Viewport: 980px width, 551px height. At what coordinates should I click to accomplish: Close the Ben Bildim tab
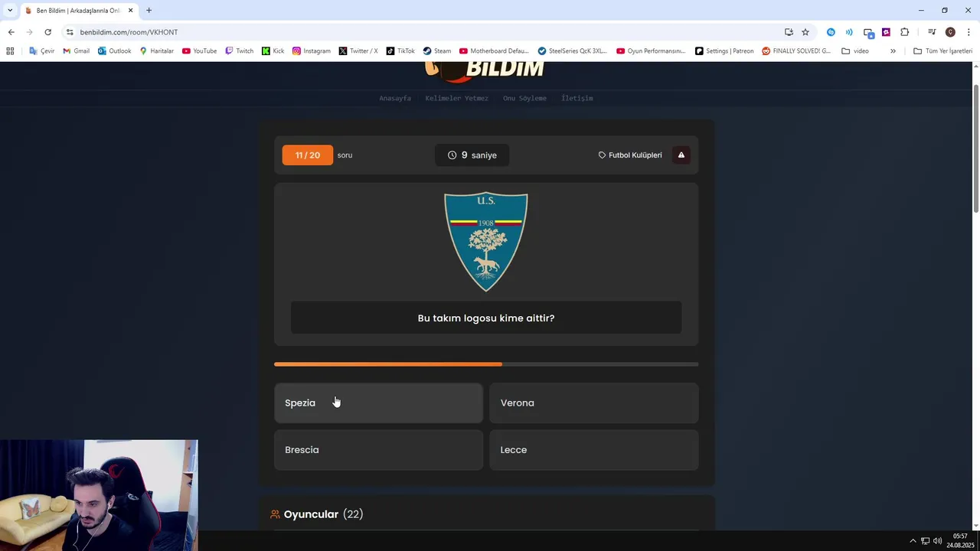pos(131,10)
